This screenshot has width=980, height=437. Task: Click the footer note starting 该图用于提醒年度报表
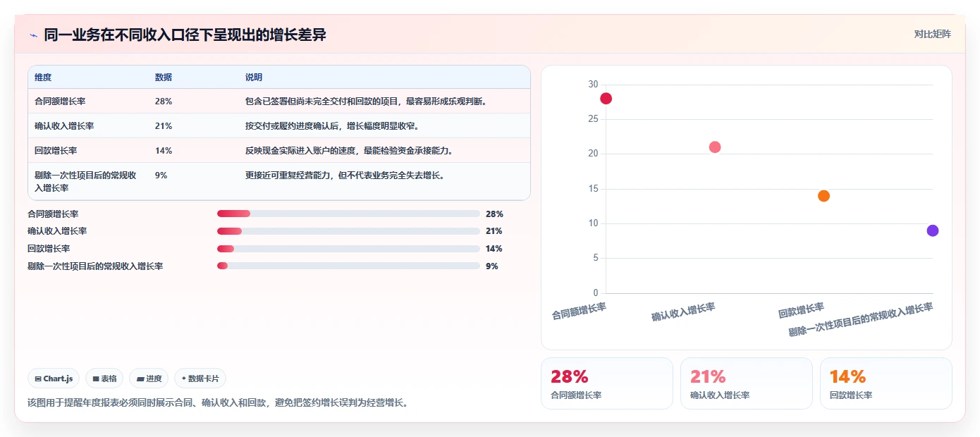coord(217,403)
